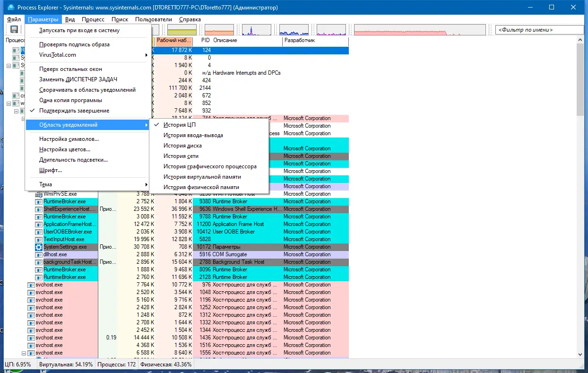Click 'Физическая: 43.36%' in status bar
This screenshot has width=588, height=373.
click(x=166, y=364)
